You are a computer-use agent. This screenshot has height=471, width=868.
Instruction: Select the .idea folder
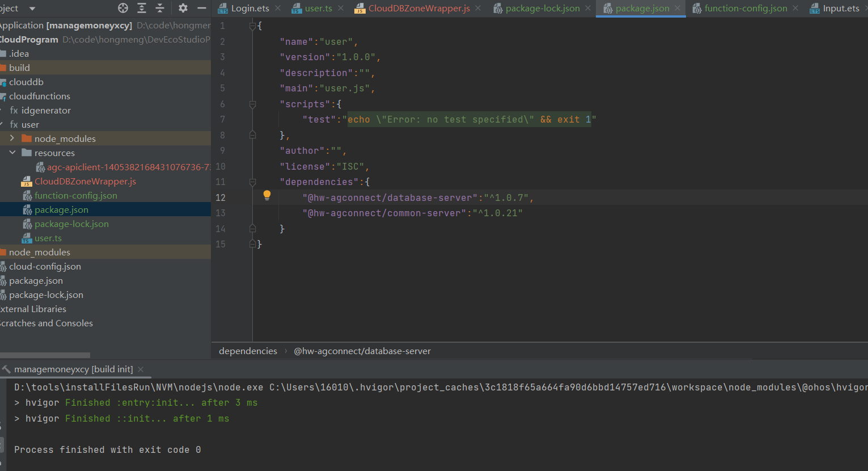pyautogui.click(x=19, y=53)
